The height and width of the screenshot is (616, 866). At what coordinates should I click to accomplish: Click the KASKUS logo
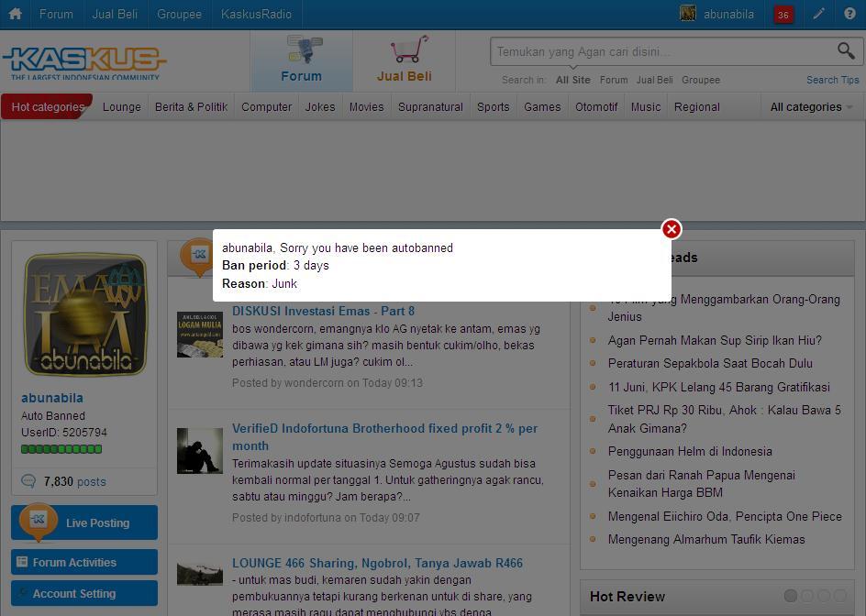coord(84,61)
